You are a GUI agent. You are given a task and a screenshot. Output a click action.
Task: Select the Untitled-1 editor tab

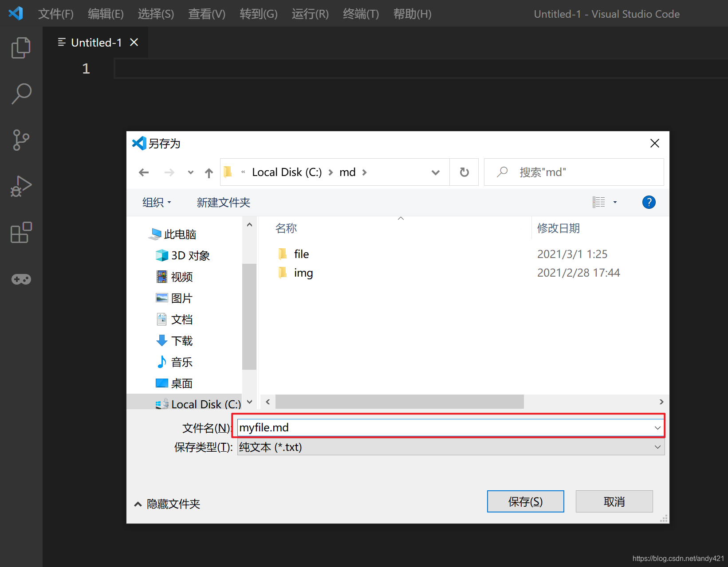tap(97, 42)
